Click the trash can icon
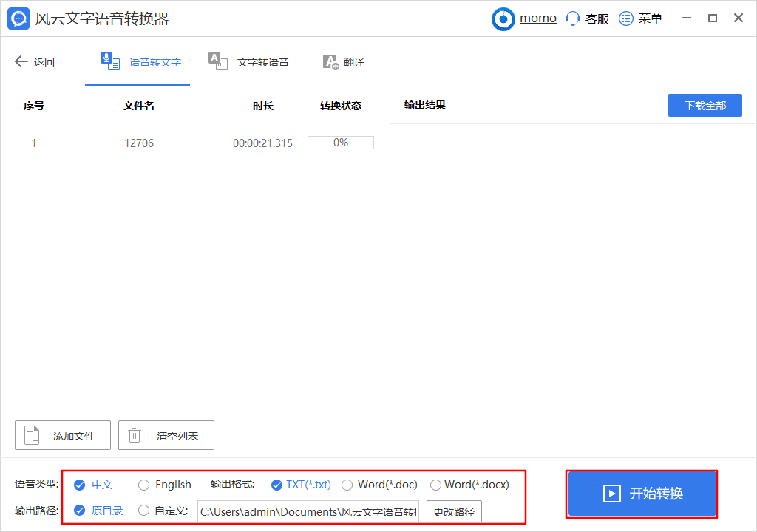The image size is (757, 532). pyautogui.click(x=135, y=435)
